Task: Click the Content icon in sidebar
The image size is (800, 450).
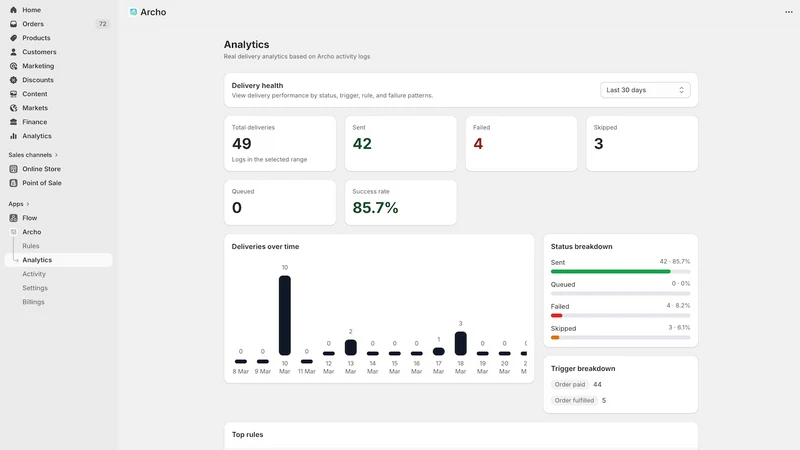Action: [13, 94]
